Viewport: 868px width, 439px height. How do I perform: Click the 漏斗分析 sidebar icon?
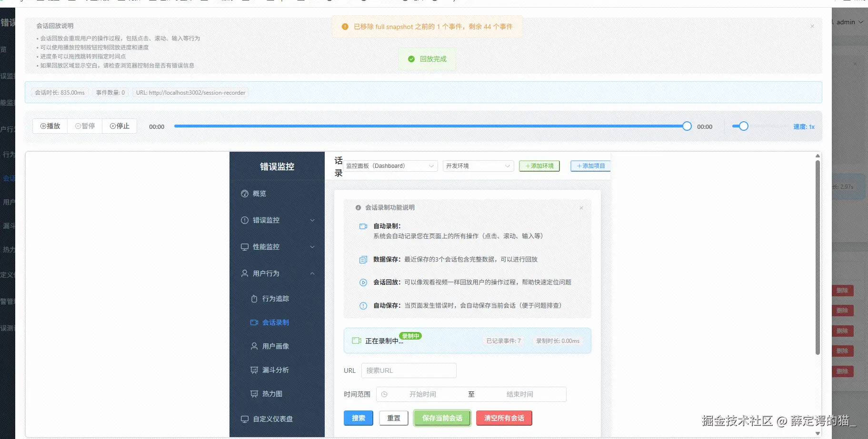tap(254, 370)
